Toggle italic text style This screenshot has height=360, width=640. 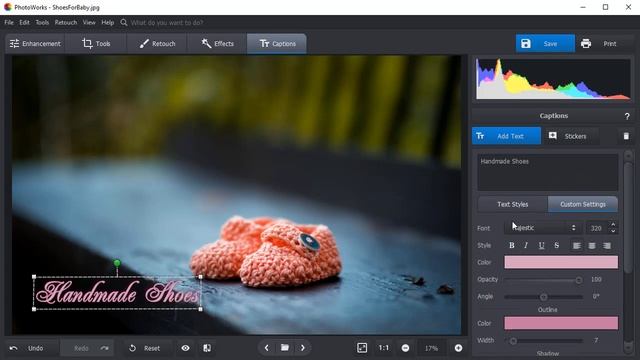point(526,245)
